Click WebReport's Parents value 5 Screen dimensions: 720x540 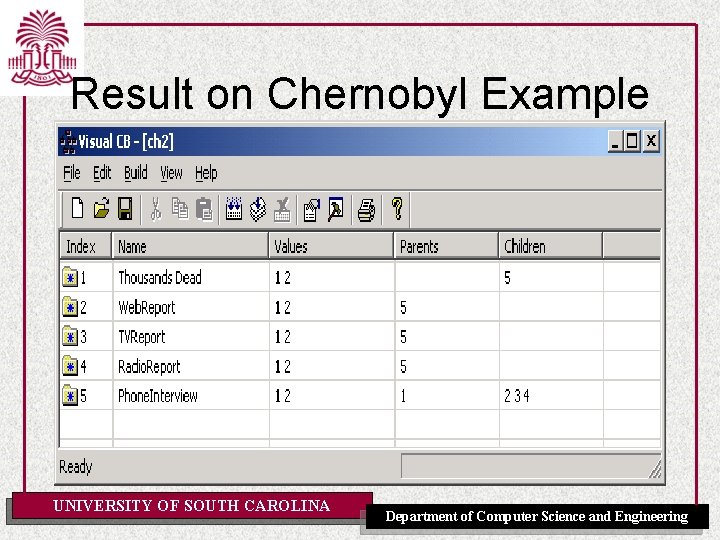[x=403, y=307]
